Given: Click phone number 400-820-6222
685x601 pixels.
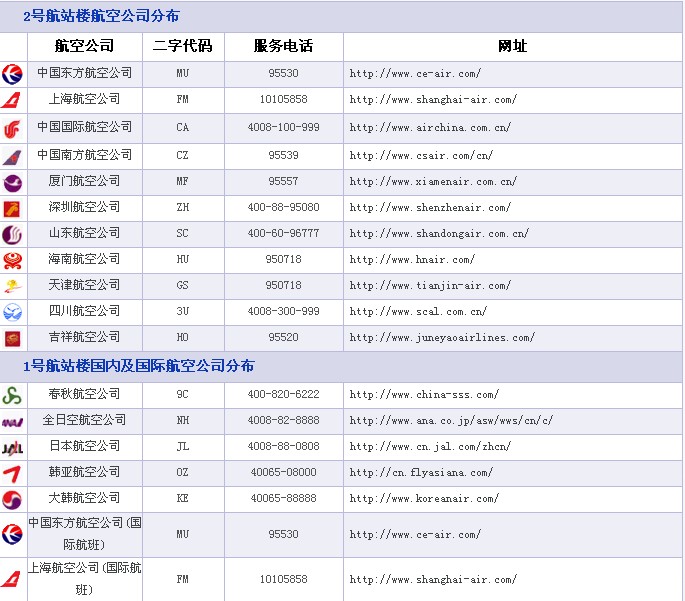Looking at the screenshot, I should pyautogui.click(x=284, y=394).
